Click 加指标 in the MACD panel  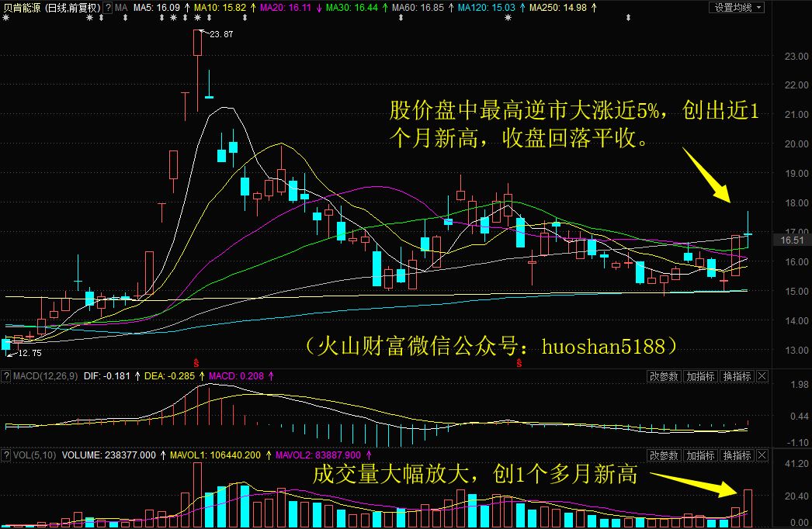tap(701, 376)
